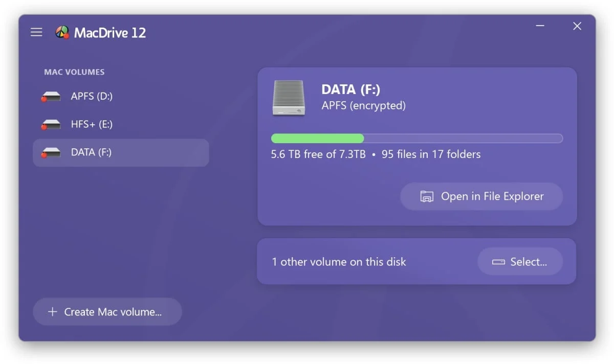Click the "1 other volume on this disk" text
Viewport: 614px width, 364px height.
click(x=339, y=262)
